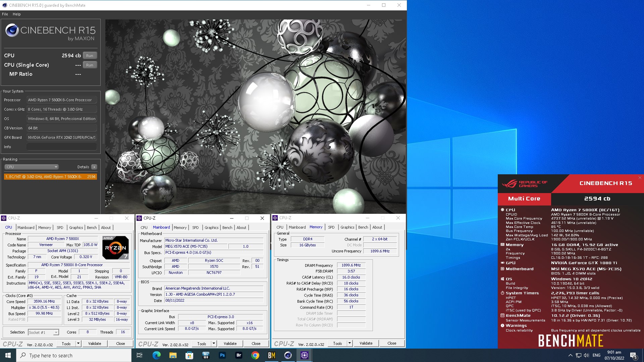Open the Windows Start menu

click(x=8, y=355)
